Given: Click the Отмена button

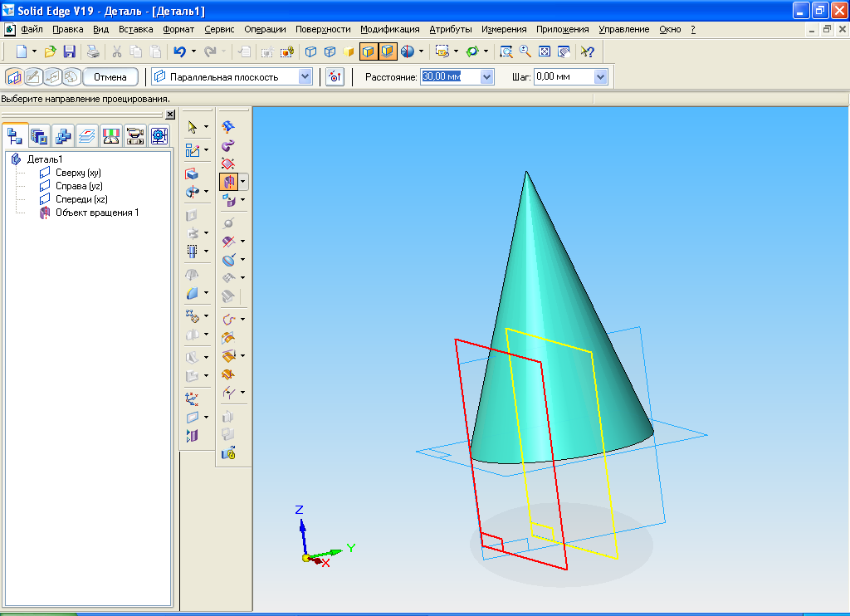Looking at the screenshot, I should 110,77.
